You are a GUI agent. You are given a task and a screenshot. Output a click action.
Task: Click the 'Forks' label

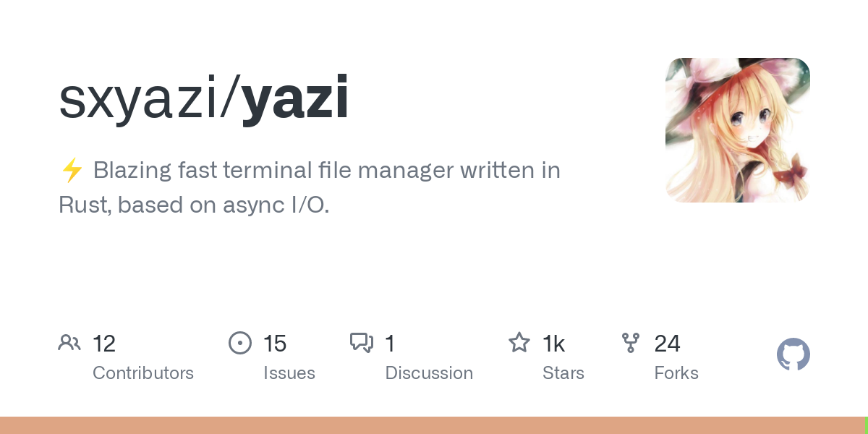tap(676, 373)
